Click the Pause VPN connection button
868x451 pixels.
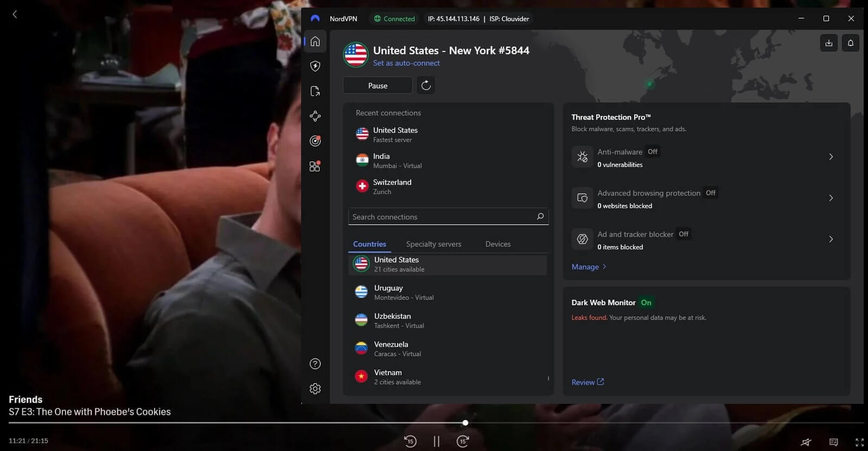(378, 85)
